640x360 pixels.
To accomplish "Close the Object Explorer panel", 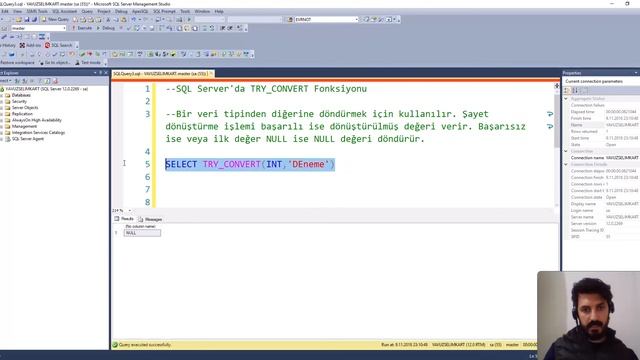I will (x=106, y=73).
